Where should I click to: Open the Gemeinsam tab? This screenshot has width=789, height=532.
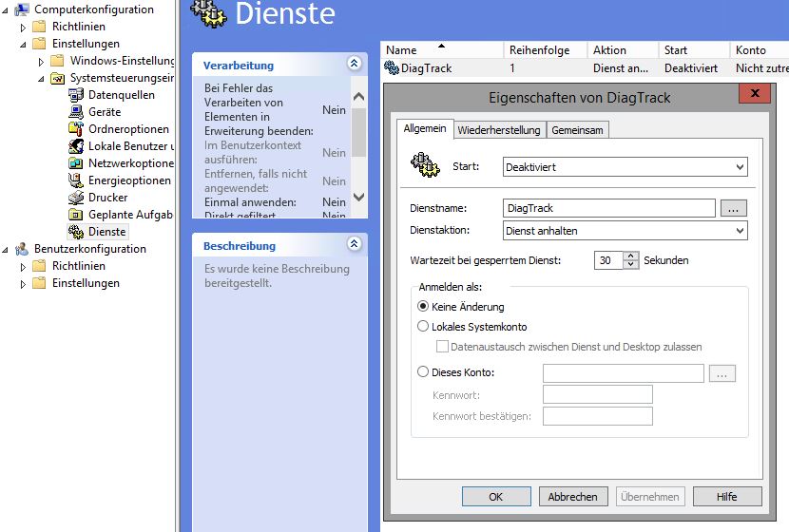pos(577,130)
